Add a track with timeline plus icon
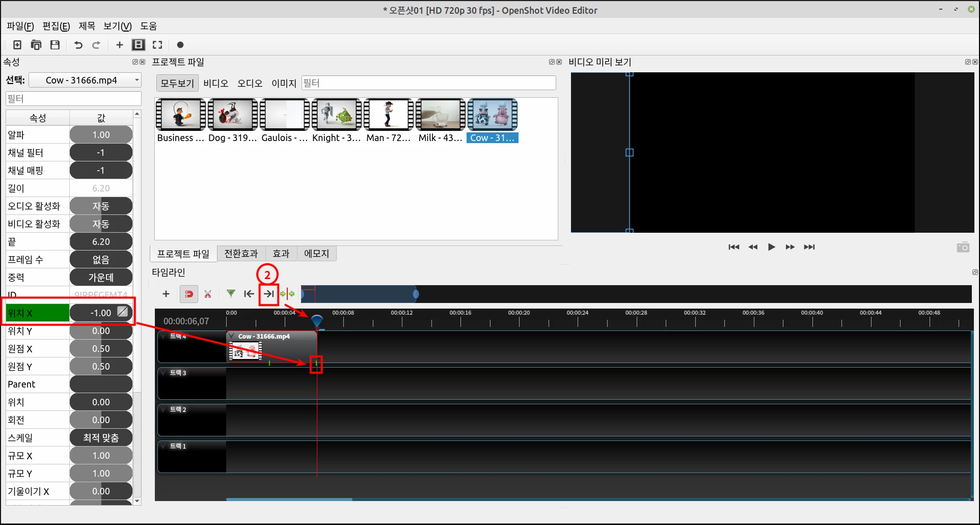The height and width of the screenshot is (525, 980). (x=166, y=294)
